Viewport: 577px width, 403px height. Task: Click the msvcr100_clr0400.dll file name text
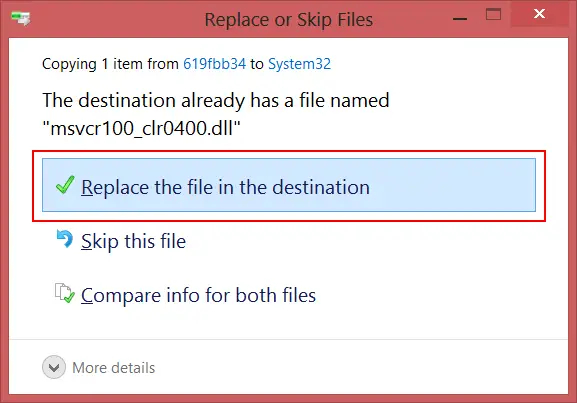(x=142, y=128)
